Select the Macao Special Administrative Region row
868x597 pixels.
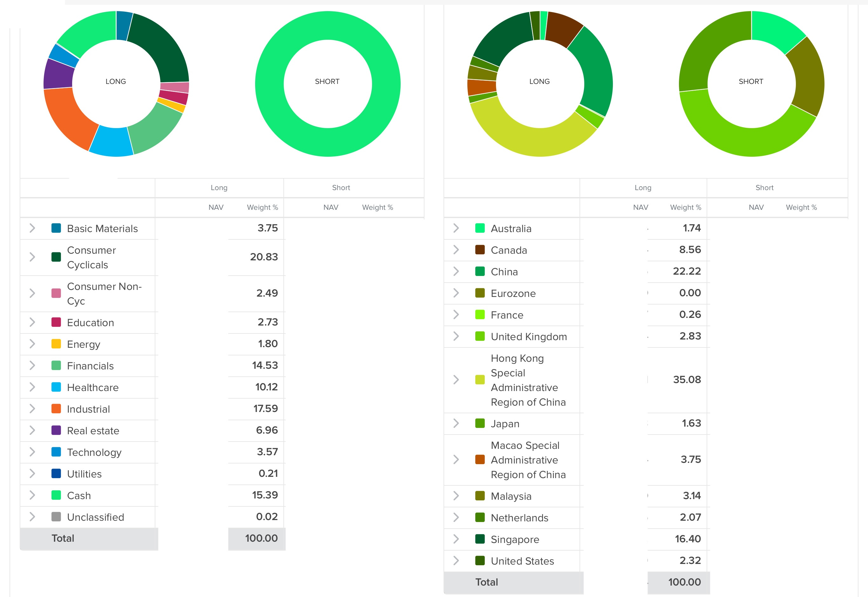coord(528,460)
